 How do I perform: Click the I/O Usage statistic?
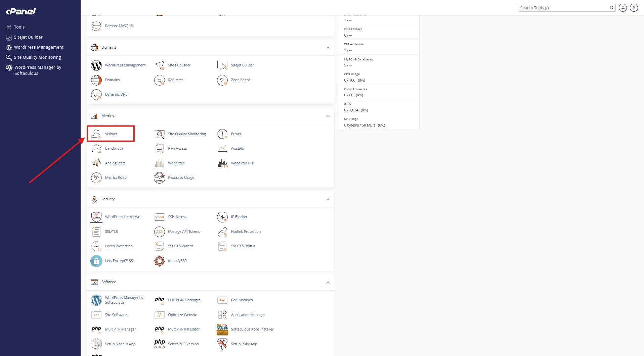378,122
